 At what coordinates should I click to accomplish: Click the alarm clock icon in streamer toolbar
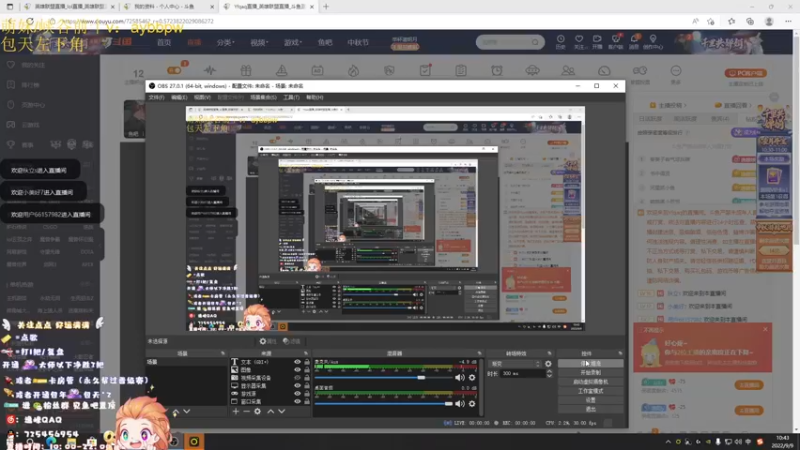click(x=496, y=70)
